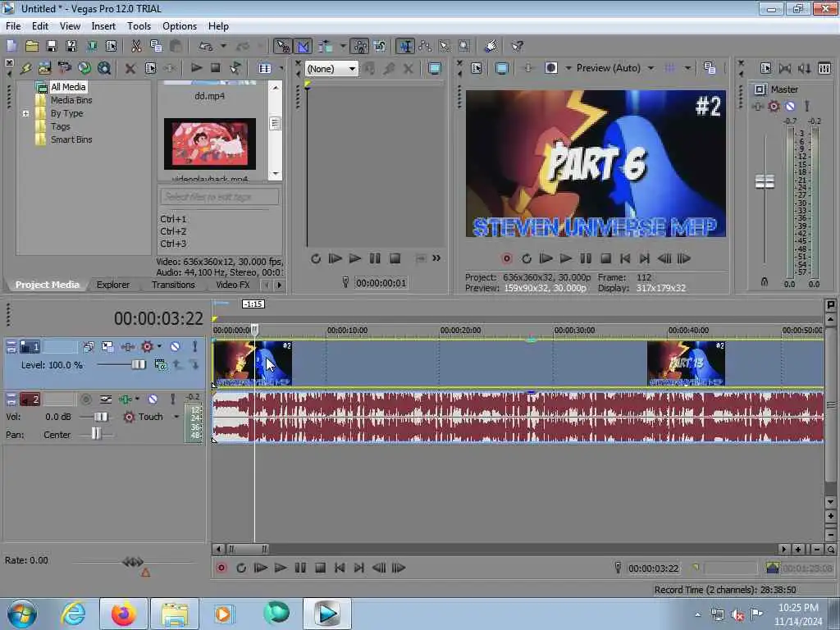The height and width of the screenshot is (630, 840).
Task: Click Import Media icon in Project Media
Action: 44,68
